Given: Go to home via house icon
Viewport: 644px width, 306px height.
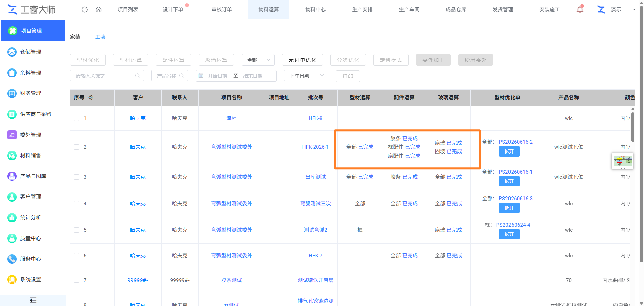Looking at the screenshot, I should [99, 9].
